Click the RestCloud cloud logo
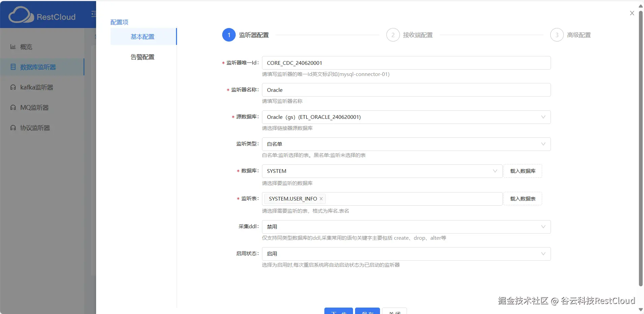This screenshot has width=644, height=314. [21, 15]
